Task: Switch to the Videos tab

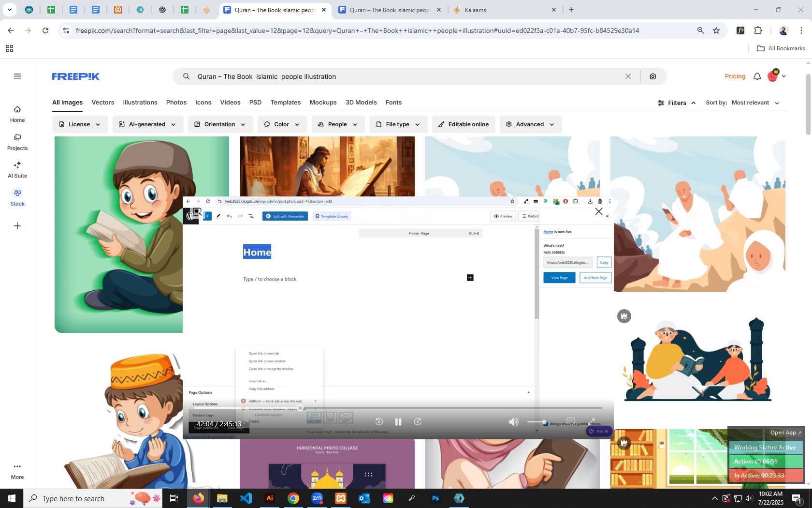Action: [x=230, y=103]
